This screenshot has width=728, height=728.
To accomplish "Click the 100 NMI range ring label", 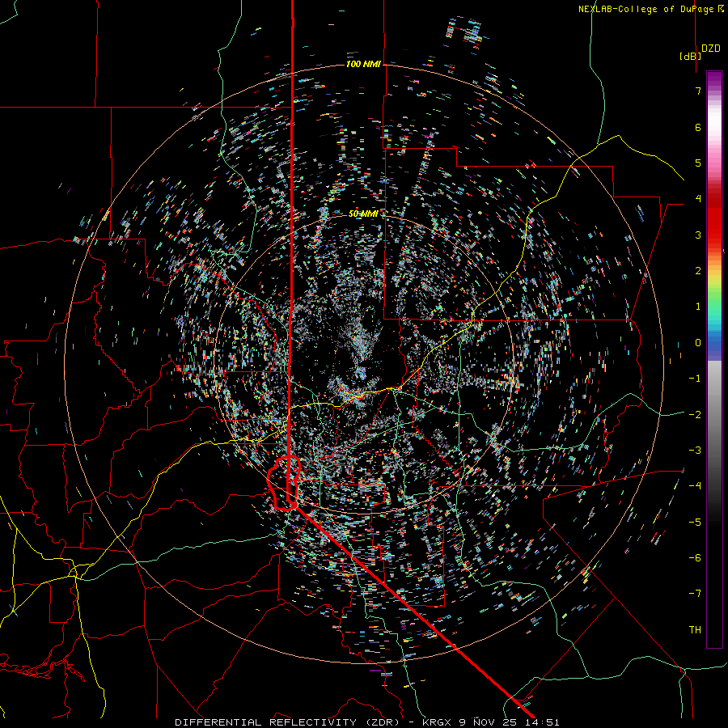I will click(363, 64).
